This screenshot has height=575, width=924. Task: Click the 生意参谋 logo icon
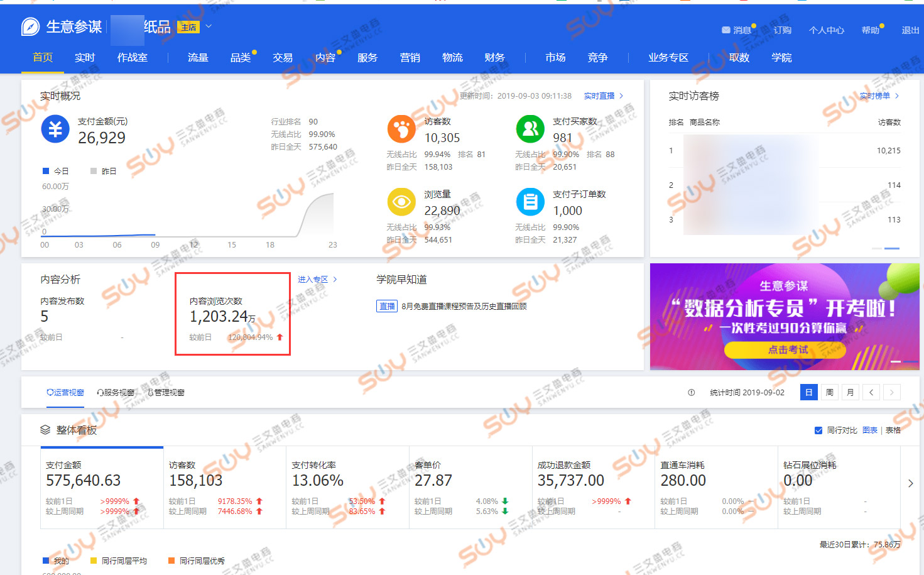30,27
